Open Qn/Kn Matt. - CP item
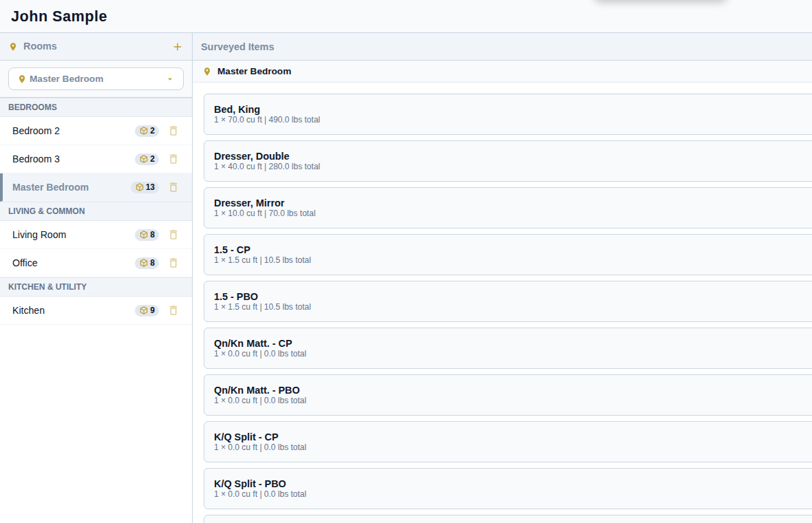 [x=508, y=348]
